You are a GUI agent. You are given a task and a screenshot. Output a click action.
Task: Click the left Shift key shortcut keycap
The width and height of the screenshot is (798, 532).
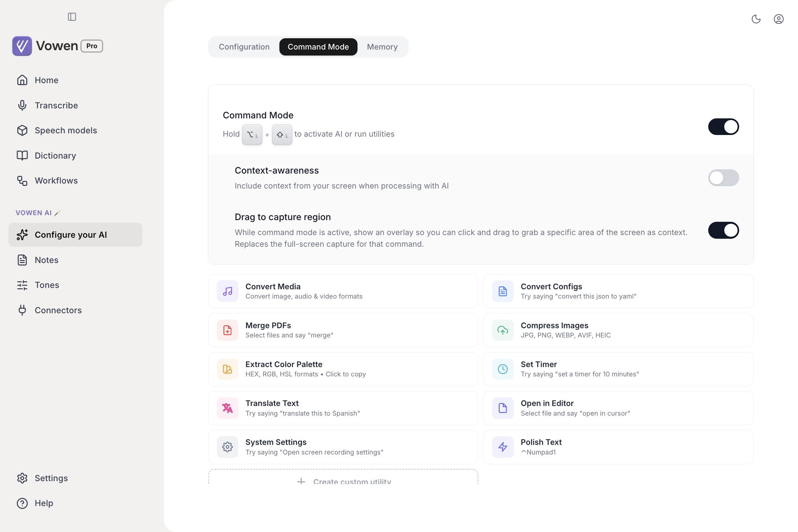pyautogui.click(x=282, y=135)
